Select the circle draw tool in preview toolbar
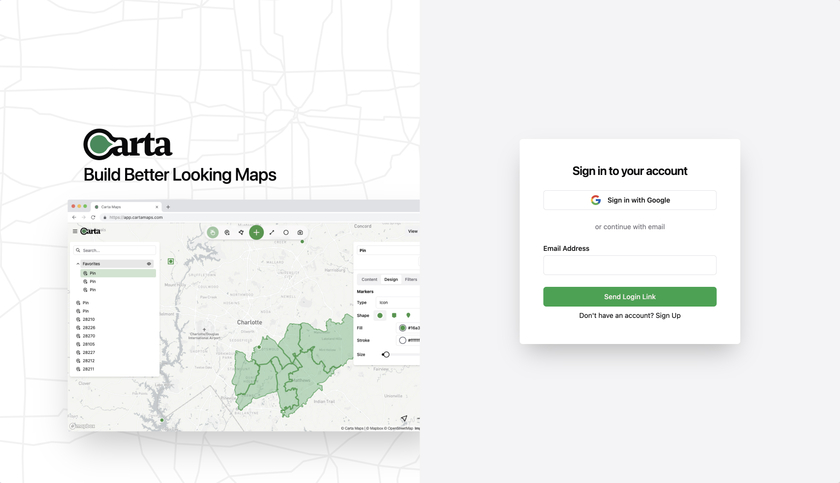840x483 pixels. pos(286,232)
